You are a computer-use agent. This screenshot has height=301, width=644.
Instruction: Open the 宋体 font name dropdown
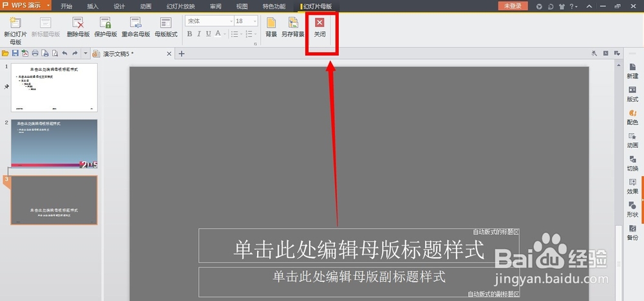[x=231, y=21]
